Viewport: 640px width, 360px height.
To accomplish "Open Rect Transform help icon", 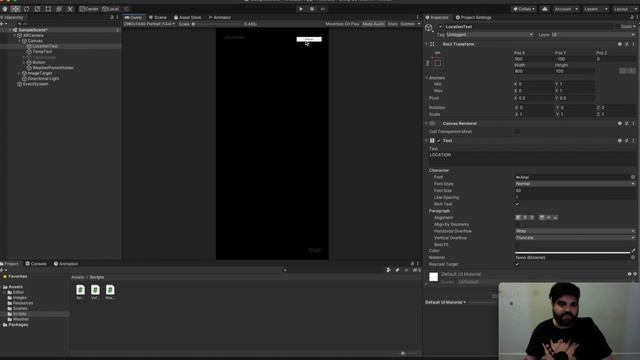I will [x=620, y=44].
